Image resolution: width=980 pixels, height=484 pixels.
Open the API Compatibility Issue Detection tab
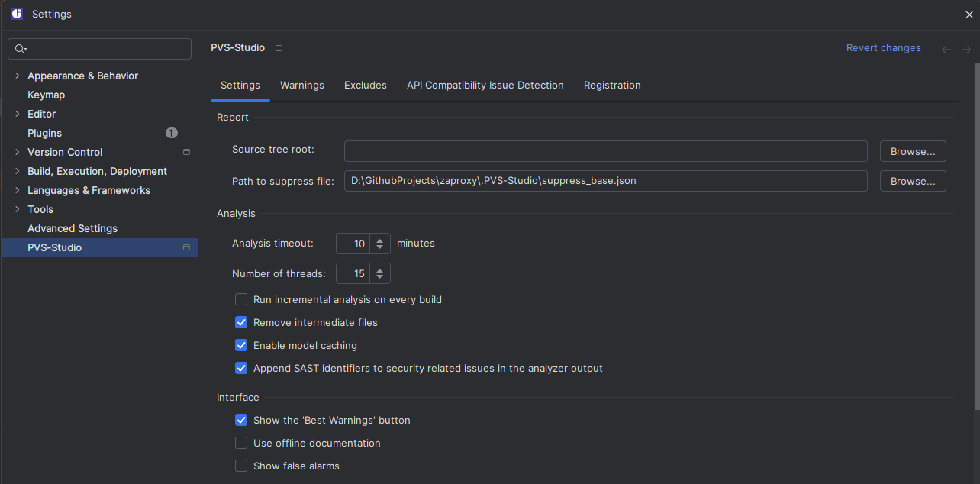485,85
